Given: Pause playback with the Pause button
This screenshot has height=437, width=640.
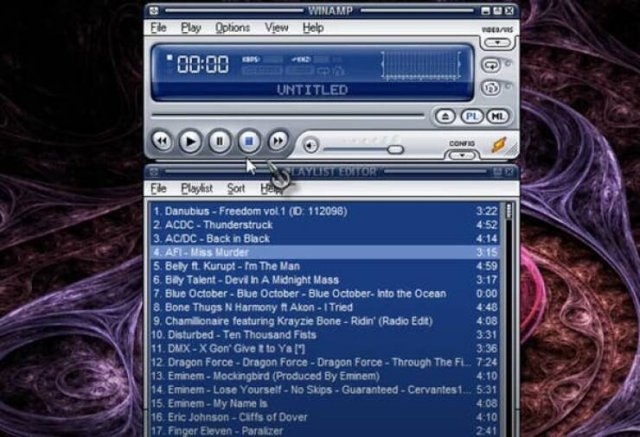Looking at the screenshot, I should coord(220,142).
